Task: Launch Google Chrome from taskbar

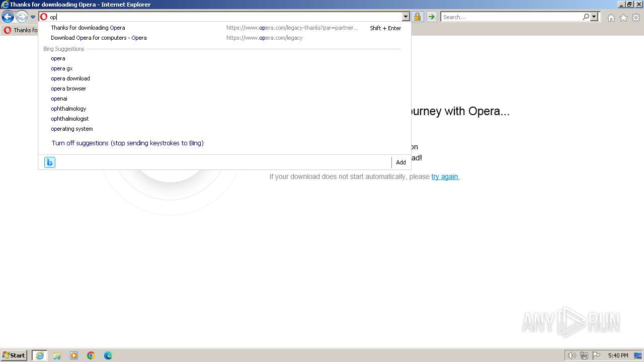Action: [x=91, y=355]
